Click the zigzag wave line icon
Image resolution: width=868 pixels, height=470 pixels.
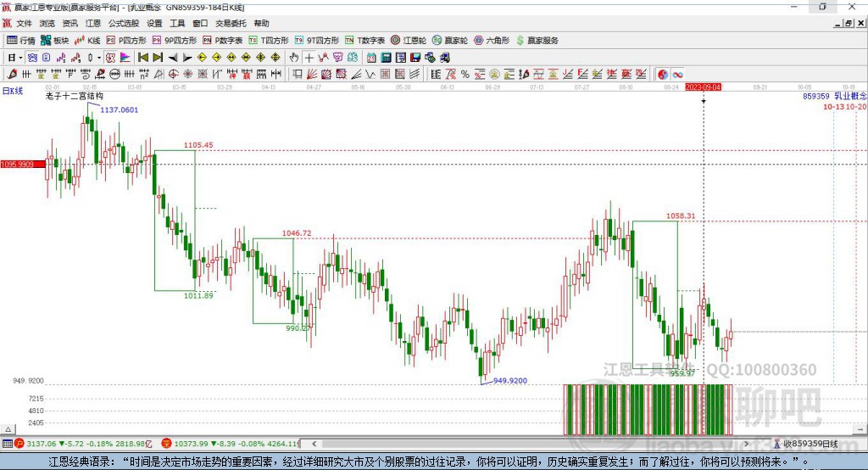pos(370,75)
